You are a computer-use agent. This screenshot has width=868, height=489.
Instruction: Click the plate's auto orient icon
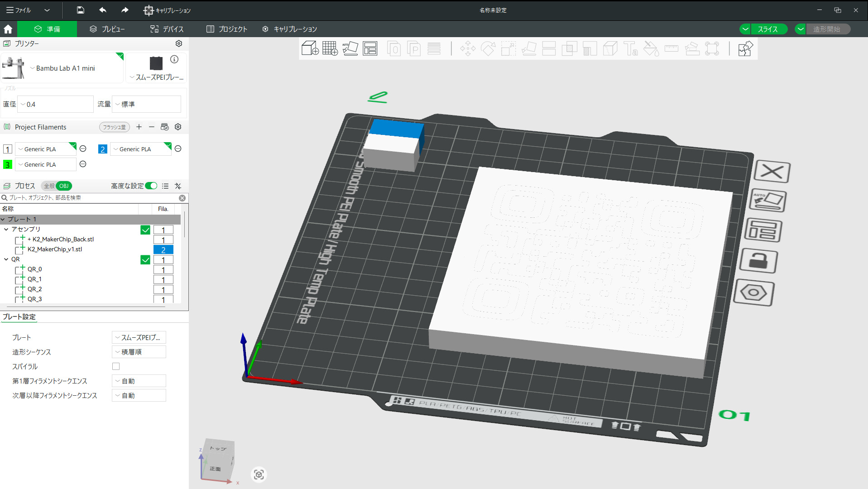pos(767,201)
